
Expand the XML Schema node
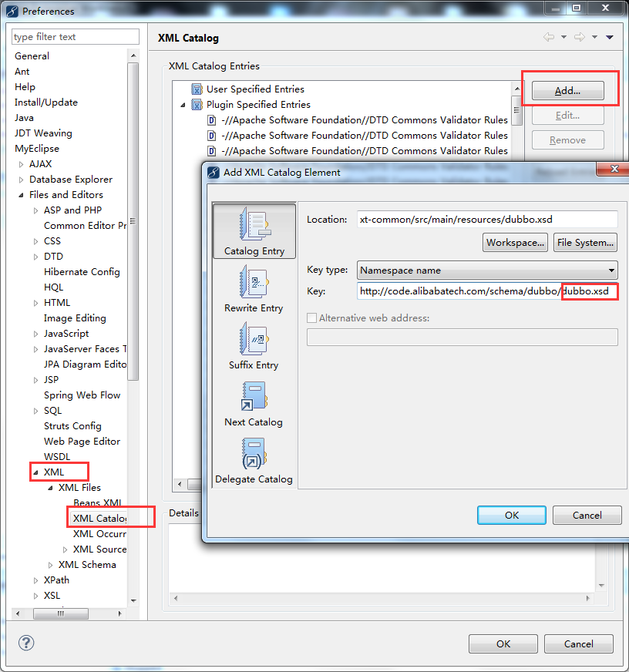(x=51, y=565)
